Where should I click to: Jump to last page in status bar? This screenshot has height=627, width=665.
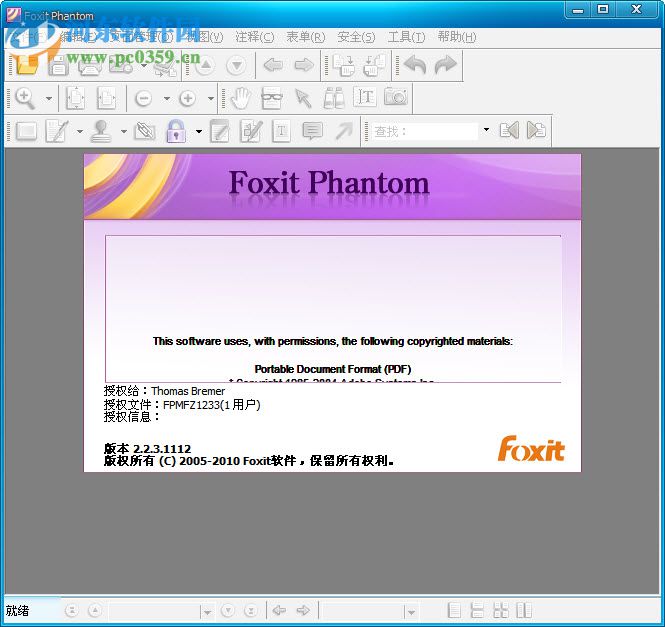251,610
